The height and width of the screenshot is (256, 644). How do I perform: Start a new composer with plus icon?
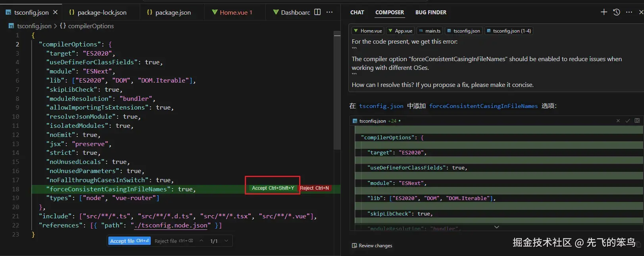[604, 12]
